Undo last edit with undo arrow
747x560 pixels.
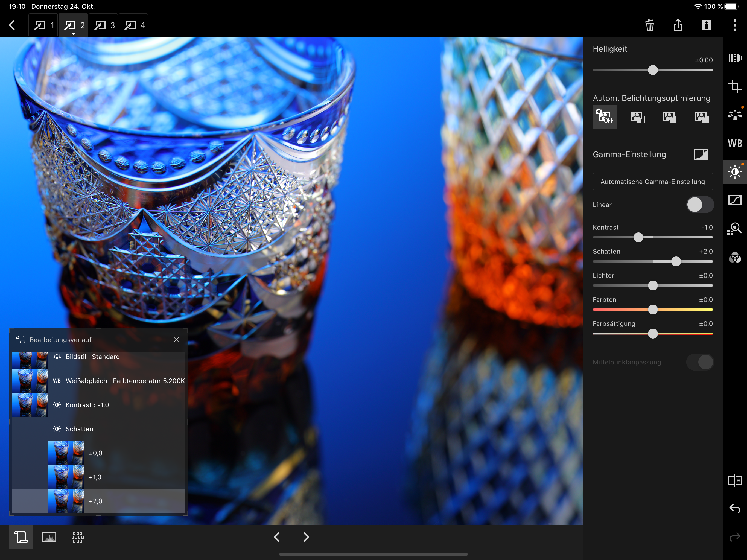point(734,508)
